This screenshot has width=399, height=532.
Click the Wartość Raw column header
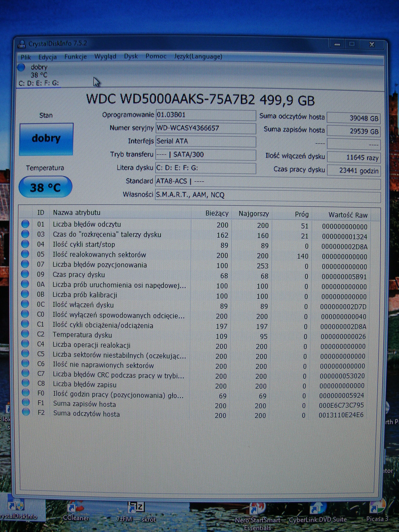point(348,215)
